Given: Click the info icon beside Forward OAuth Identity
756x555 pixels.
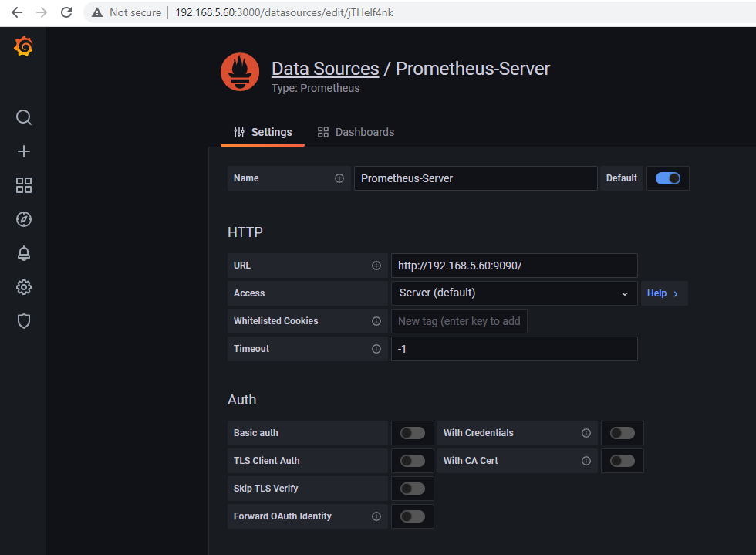Looking at the screenshot, I should pos(376,516).
